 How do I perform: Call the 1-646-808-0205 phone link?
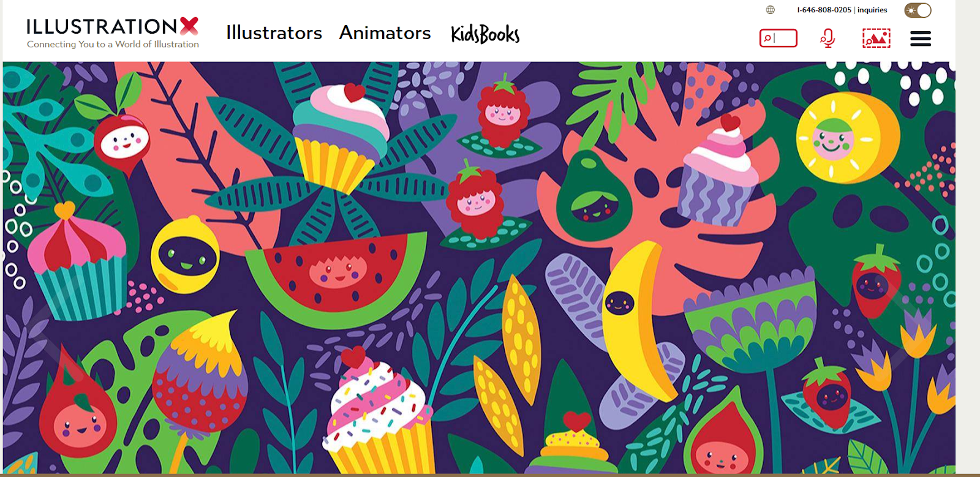pos(824,10)
